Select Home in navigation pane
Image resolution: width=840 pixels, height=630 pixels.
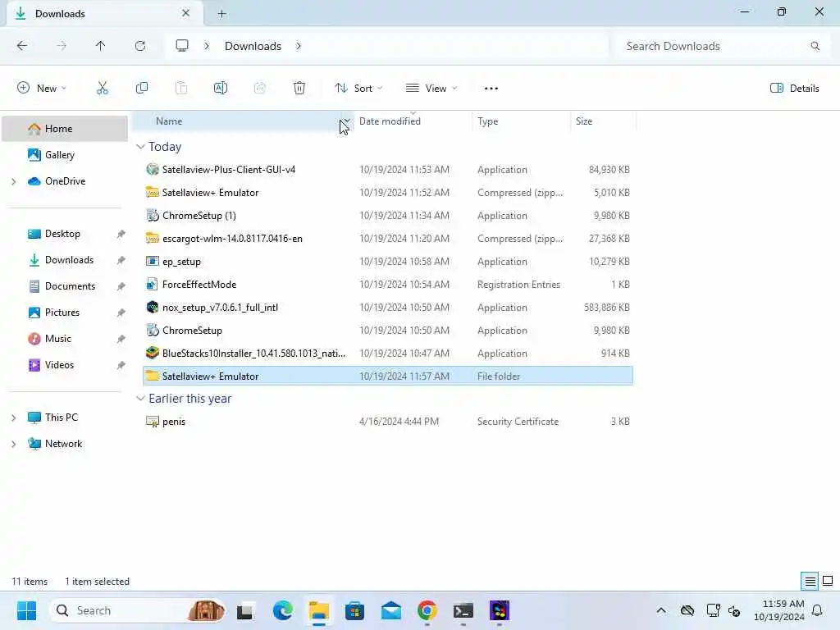tap(65, 129)
